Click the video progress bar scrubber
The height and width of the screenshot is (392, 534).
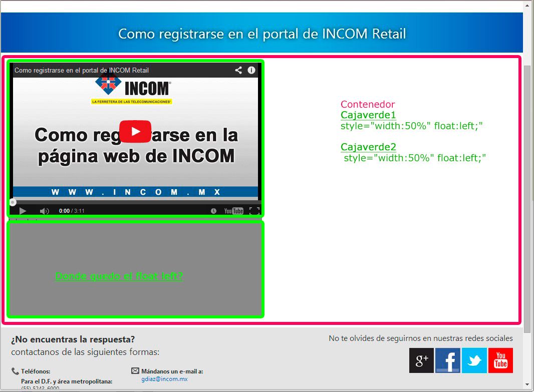[13, 202]
